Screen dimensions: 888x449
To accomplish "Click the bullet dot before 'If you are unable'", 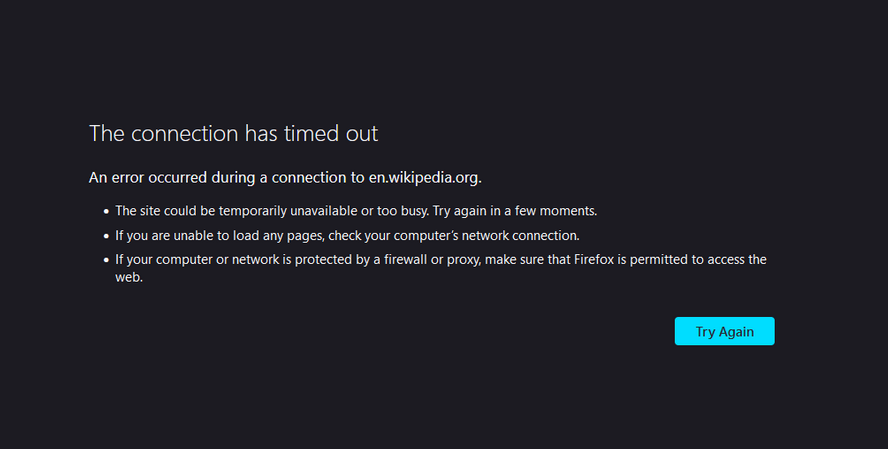I will point(106,236).
